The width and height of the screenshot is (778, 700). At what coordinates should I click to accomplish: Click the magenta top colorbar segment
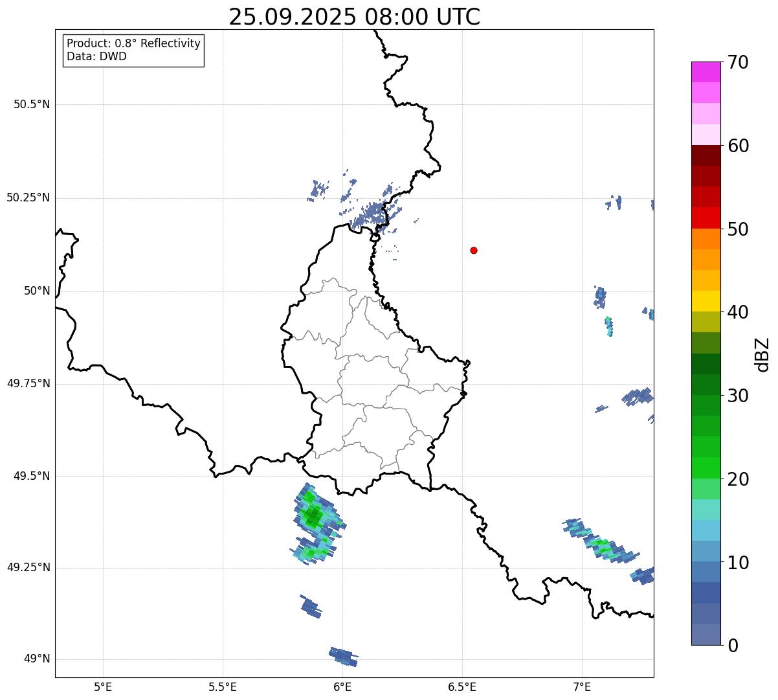706,72
